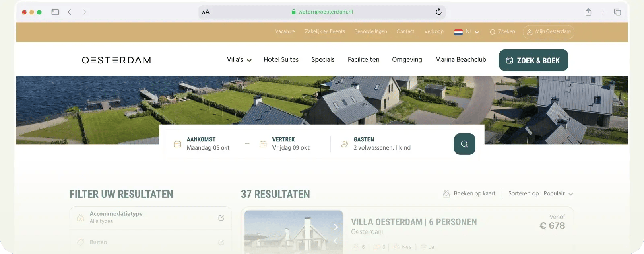Click the Oesterdam logo
644x254 pixels.
tap(116, 60)
